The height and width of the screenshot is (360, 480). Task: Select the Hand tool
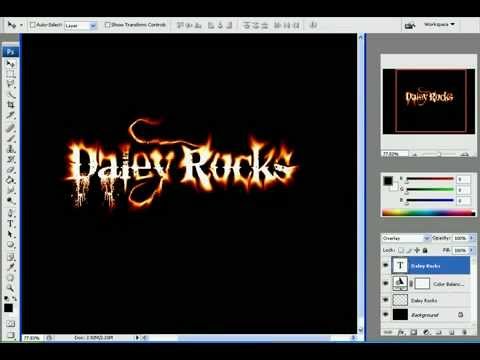click(x=11, y=278)
